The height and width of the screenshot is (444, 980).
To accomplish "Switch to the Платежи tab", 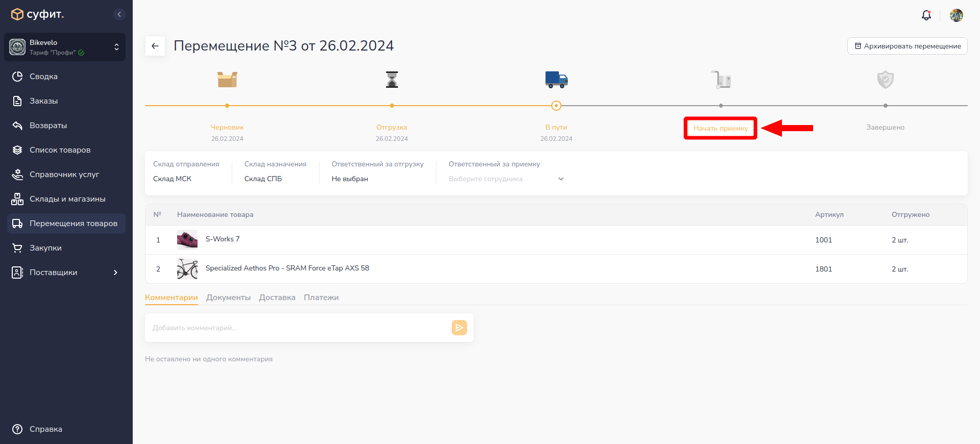I will [321, 298].
